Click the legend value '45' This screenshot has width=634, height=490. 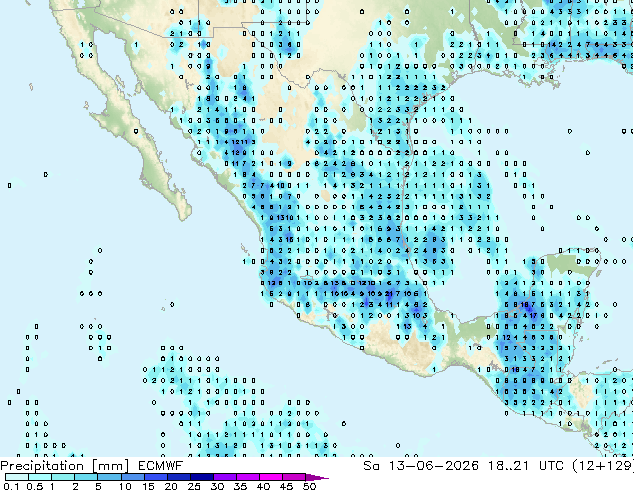click(286, 486)
